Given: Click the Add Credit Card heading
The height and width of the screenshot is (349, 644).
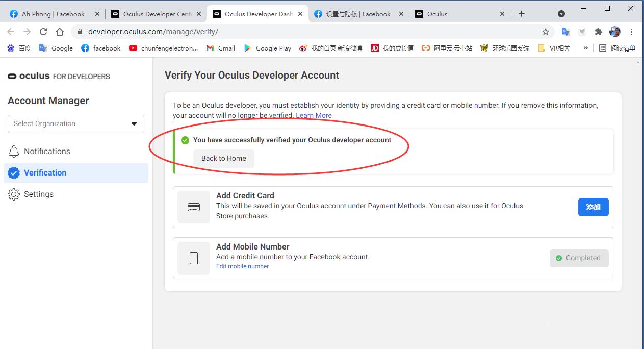Looking at the screenshot, I should point(245,195).
